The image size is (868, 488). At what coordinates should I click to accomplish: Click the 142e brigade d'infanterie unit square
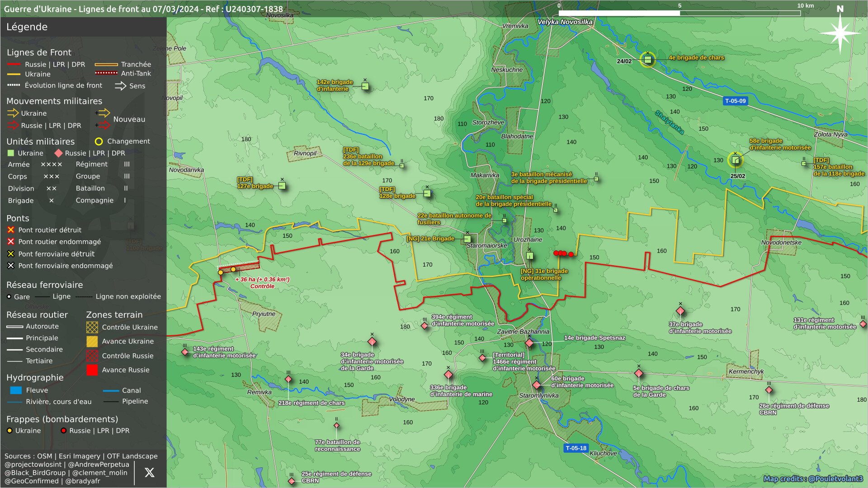pos(365,86)
